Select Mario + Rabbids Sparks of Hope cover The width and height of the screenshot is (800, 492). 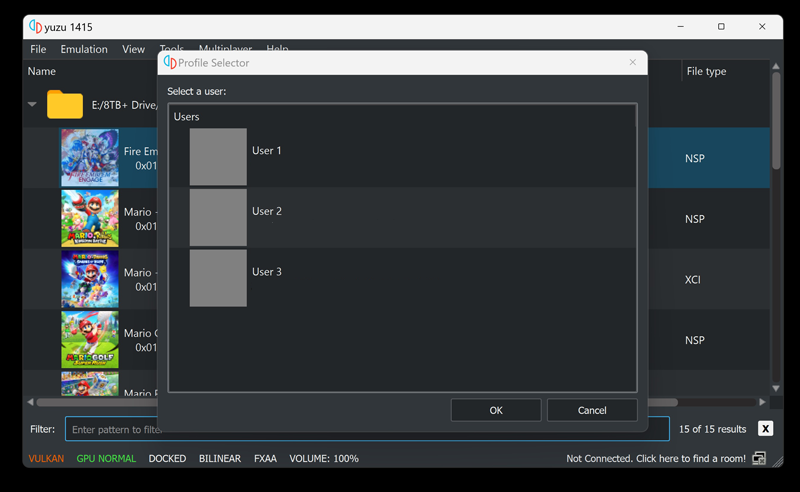pos(90,279)
